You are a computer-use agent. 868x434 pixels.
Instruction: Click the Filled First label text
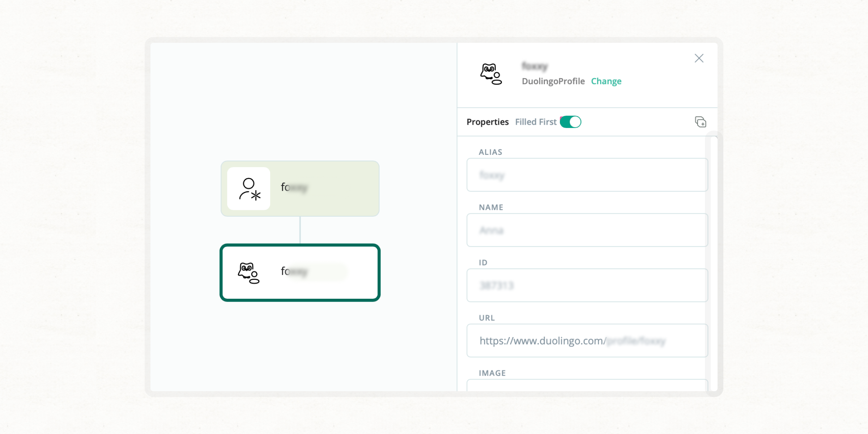click(x=535, y=122)
